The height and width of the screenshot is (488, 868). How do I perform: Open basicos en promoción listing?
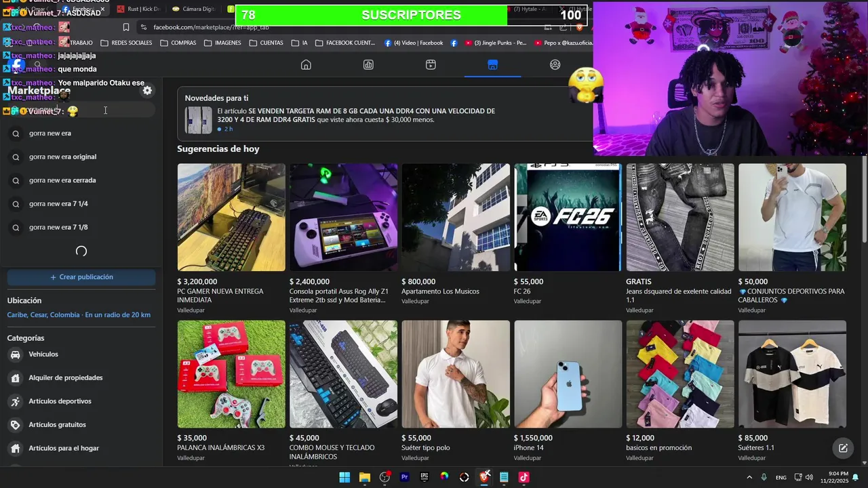pos(680,374)
